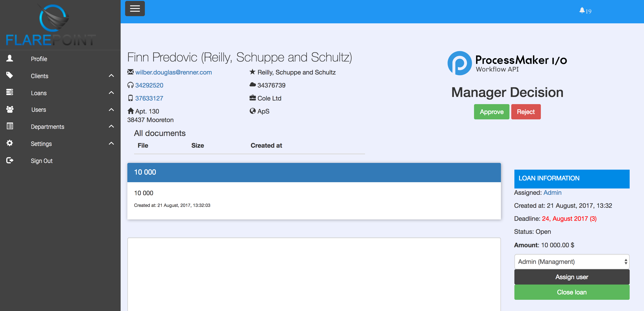Open the assigned Admin link
Image resolution: width=644 pixels, height=311 pixels.
coord(552,193)
